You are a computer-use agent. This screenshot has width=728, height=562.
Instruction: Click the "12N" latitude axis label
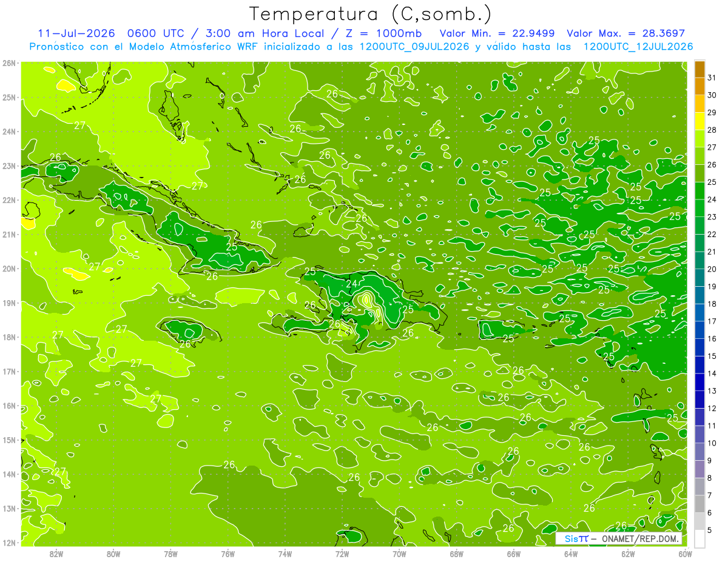pos(9,543)
